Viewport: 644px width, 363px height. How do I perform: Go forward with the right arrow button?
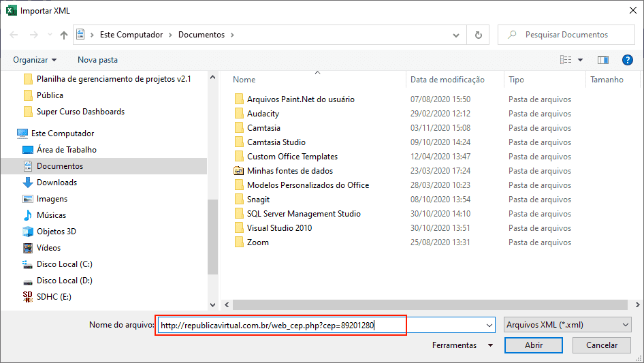click(33, 35)
